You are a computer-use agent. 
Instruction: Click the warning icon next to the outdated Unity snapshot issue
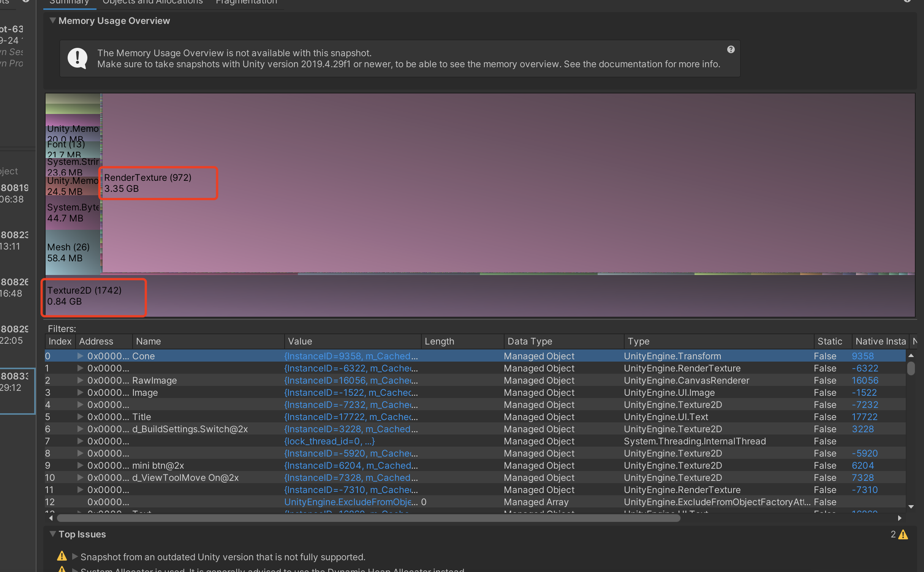coord(62,556)
